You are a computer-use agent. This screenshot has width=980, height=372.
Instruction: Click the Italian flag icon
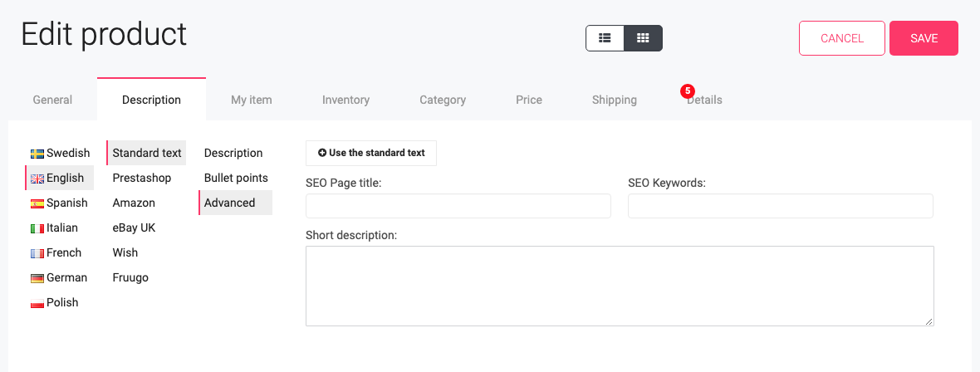tap(37, 228)
